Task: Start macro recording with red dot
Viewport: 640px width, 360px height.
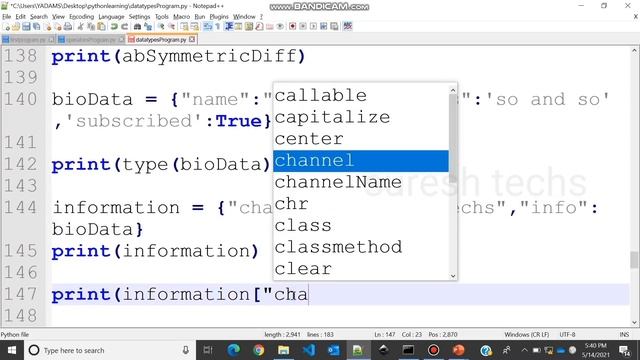Action: (x=292, y=27)
